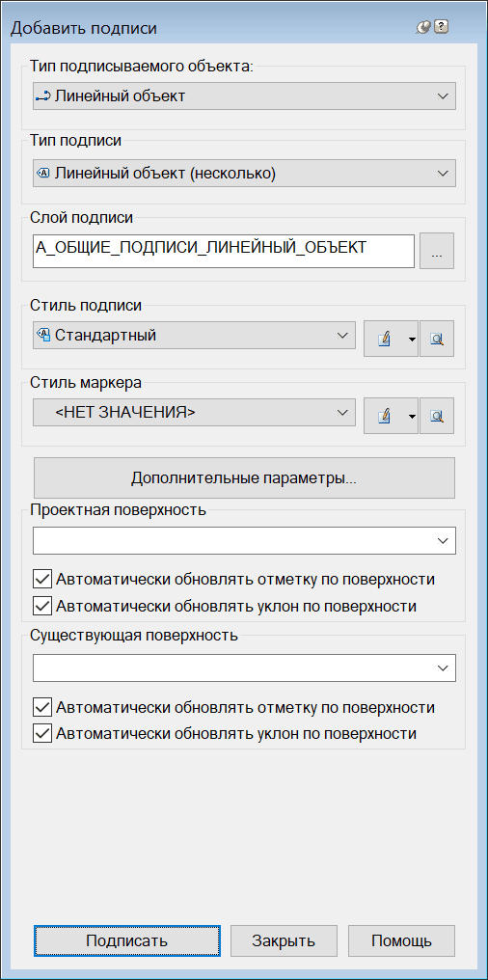The height and width of the screenshot is (980, 488).
Task: Toggle the existing surface elevation auto-update checkbox
Action: click(x=42, y=707)
